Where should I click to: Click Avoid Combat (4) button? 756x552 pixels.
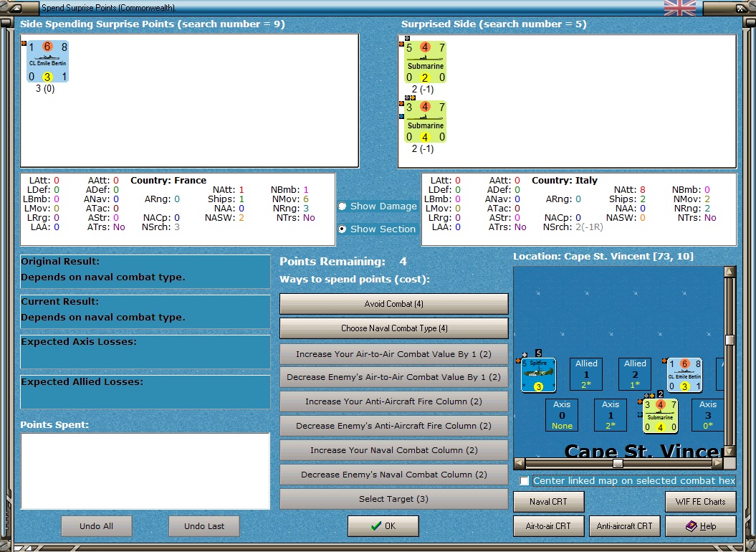pos(394,304)
